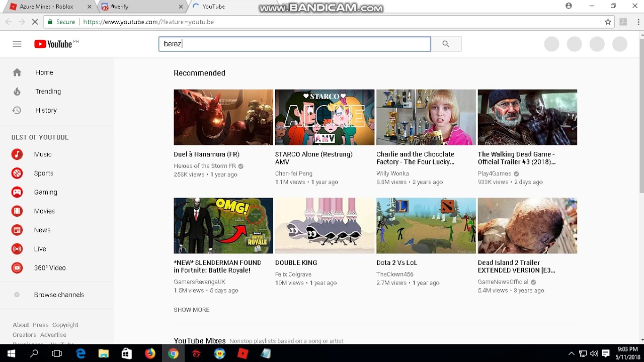Open Dead Island 2 Trailer thumbnail
The width and height of the screenshot is (644, 362).
coord(527,226)
